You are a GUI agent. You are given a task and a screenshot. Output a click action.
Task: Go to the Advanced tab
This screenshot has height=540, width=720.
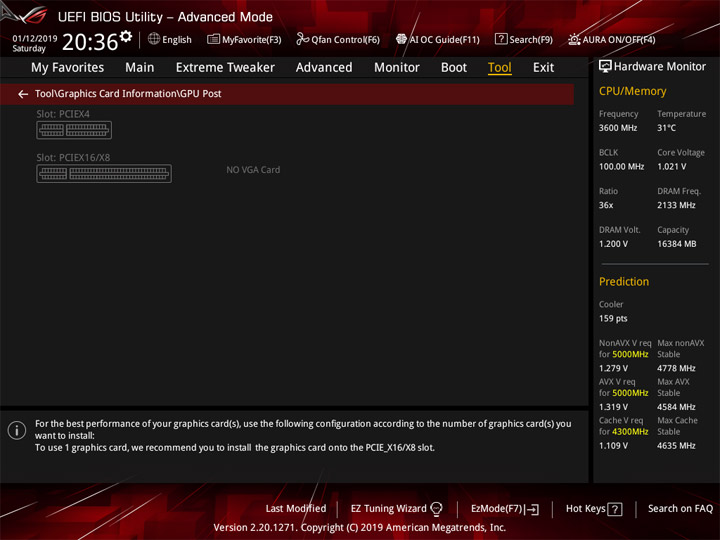click(324, 68)
